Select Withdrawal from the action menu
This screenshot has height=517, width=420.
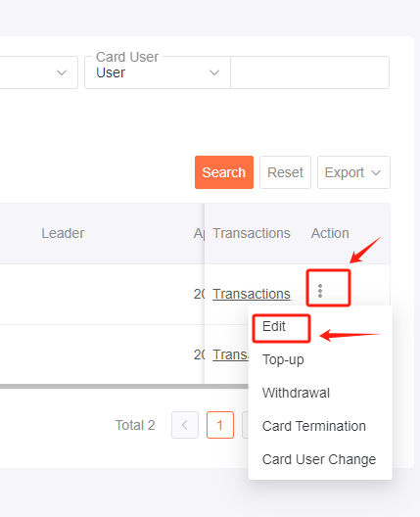pos(296,393)
